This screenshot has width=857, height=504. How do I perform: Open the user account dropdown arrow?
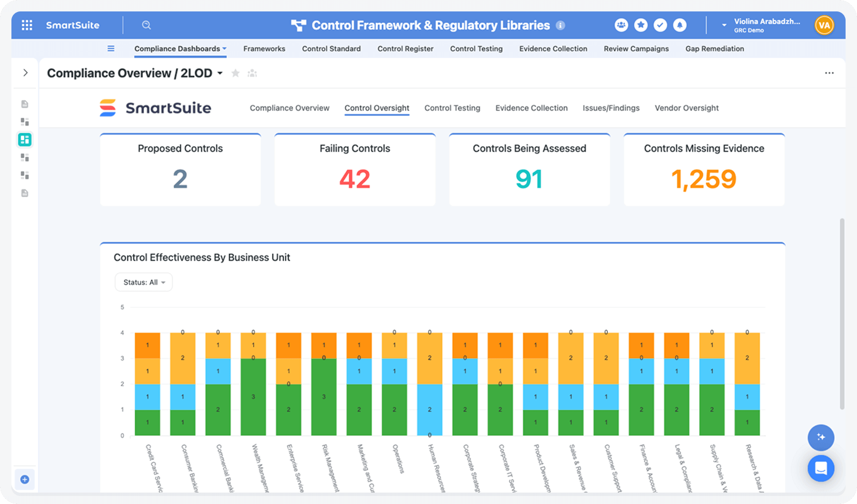pyautogui.click(x=724, y=25)
